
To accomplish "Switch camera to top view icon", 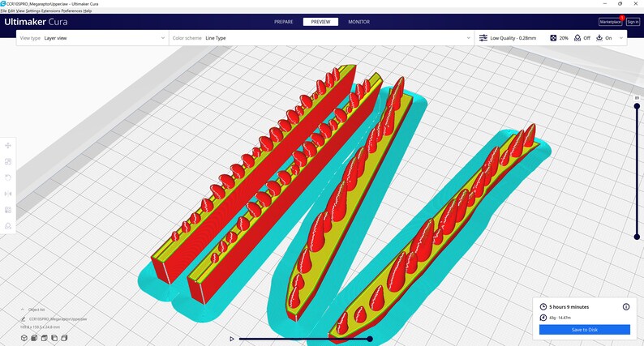I will (44, 338).
